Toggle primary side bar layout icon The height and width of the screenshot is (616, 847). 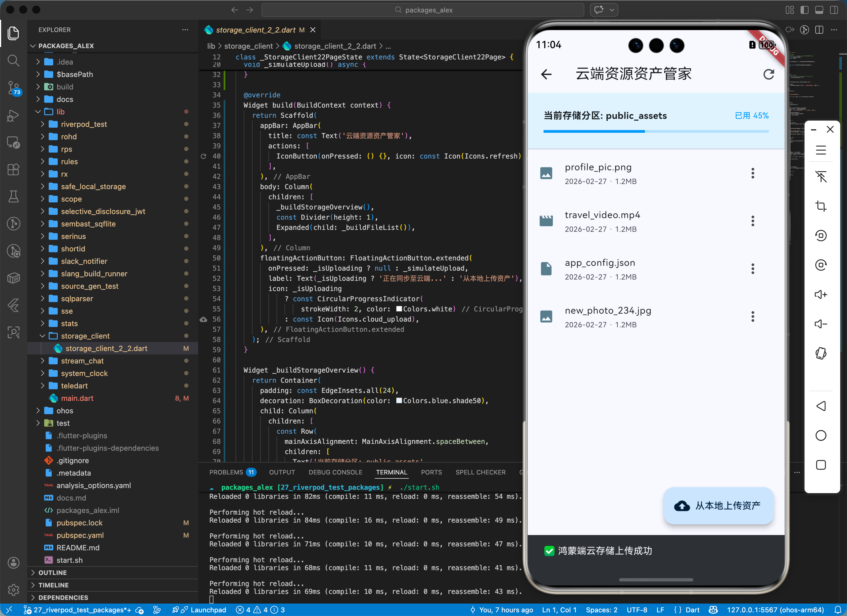[805, 10]
